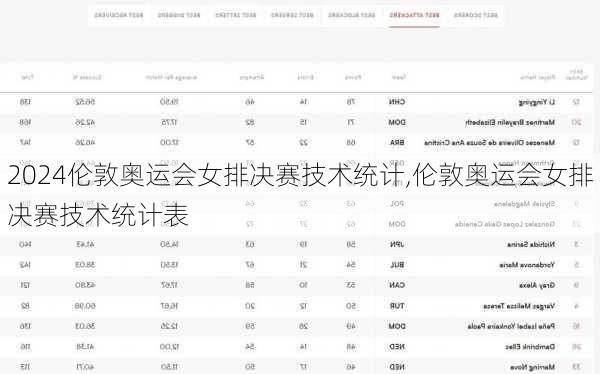
Task: Click Martinez's total of 168
Action: click(25, 122)
